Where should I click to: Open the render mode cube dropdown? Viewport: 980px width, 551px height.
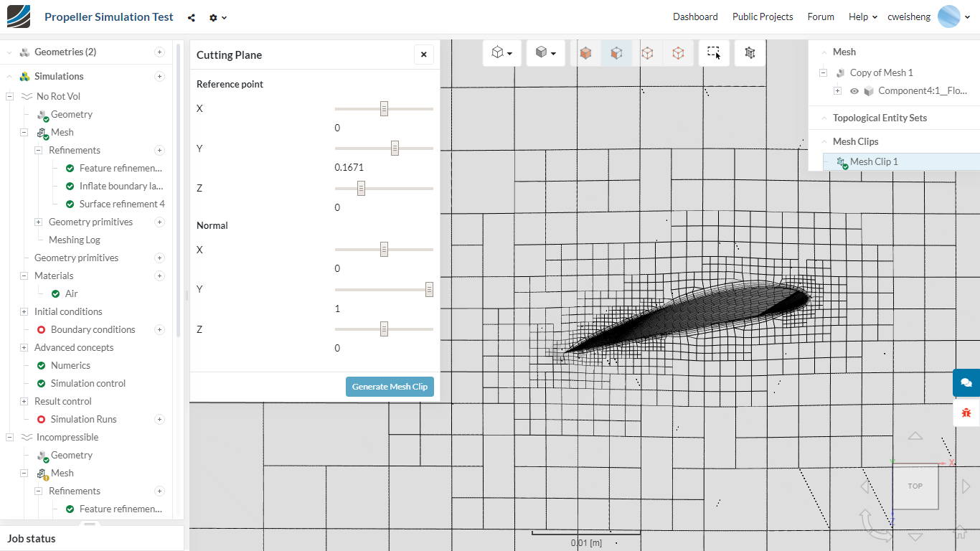coord(546,52)
